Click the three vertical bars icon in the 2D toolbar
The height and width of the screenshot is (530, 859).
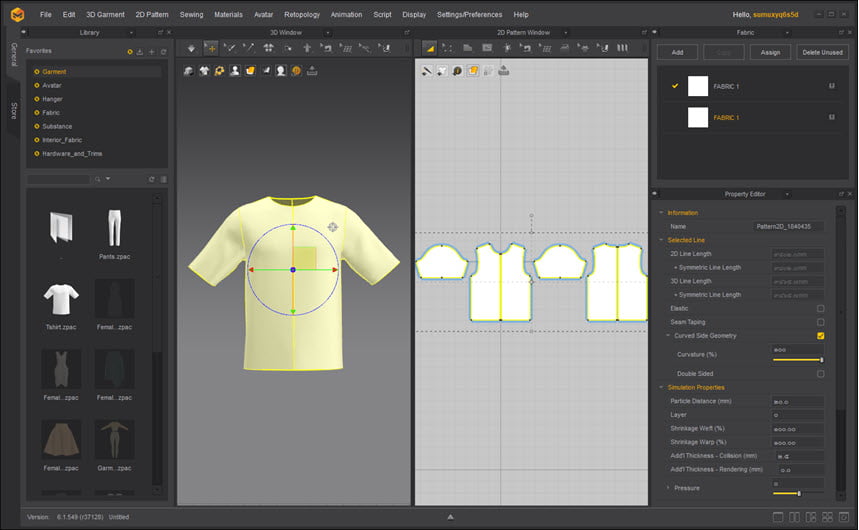pos(622,48)
